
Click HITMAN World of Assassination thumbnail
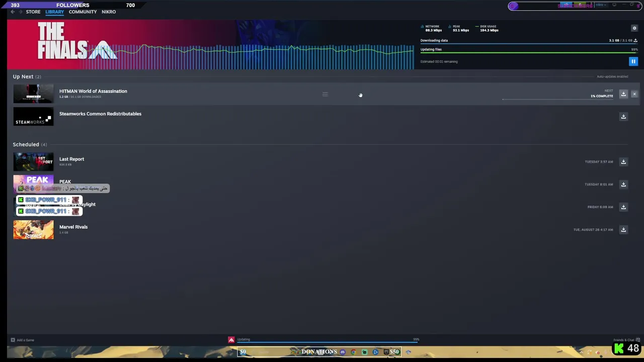coord(33,94)
